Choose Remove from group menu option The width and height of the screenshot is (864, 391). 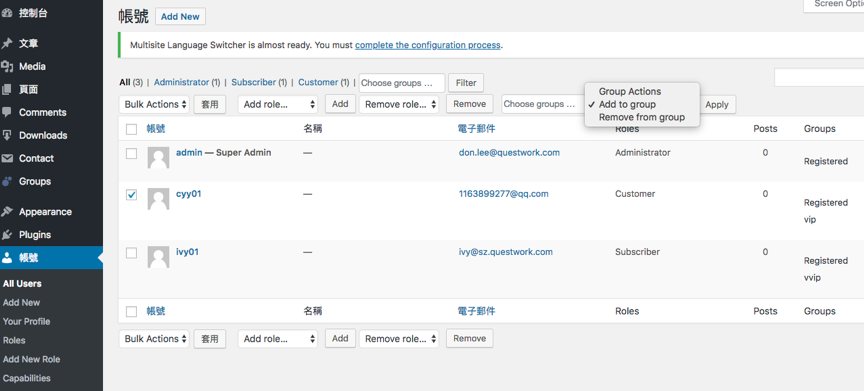tap(642, 117)
